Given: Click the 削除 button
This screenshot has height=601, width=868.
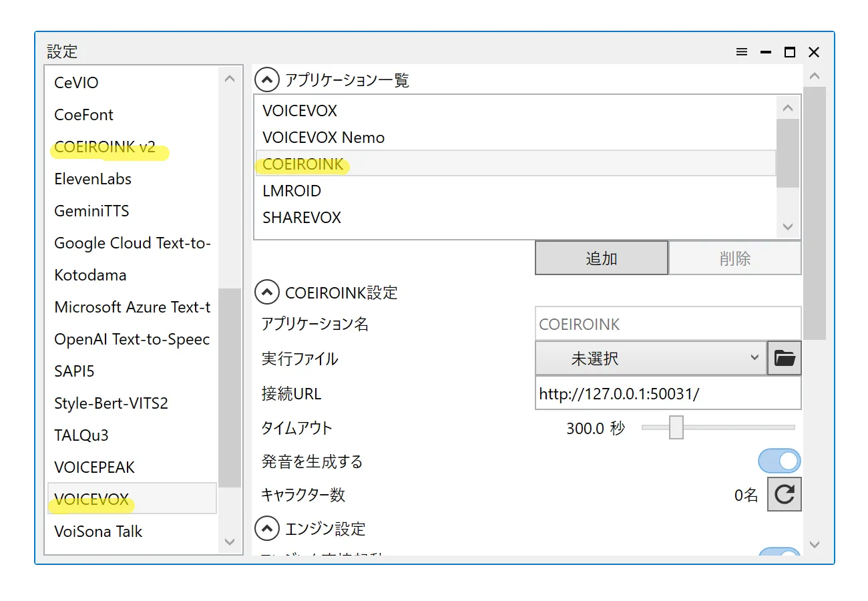Looking at the screenshot, I should 735,258.
